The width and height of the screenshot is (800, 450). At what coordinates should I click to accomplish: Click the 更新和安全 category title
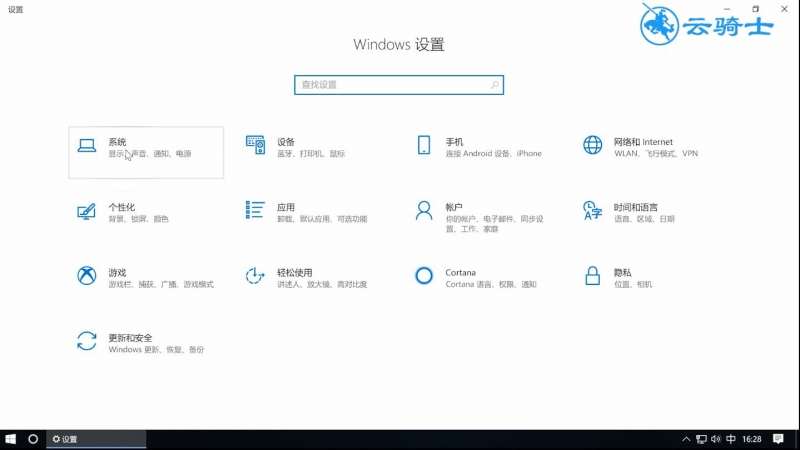130,338
